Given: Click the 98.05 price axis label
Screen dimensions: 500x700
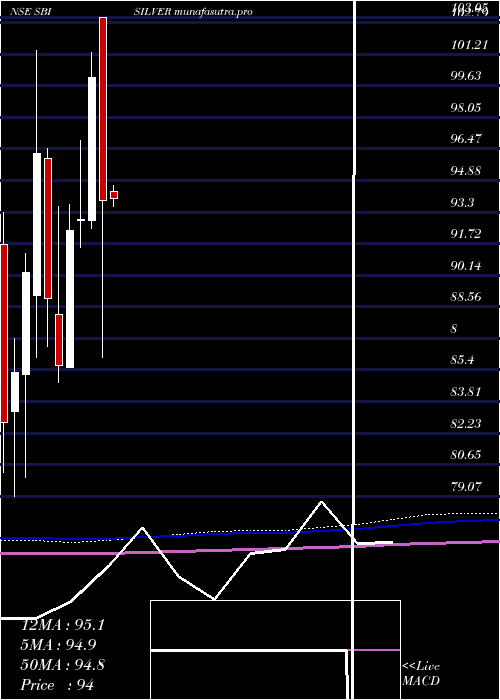Looking at the screenshot, I should [466, 107].
